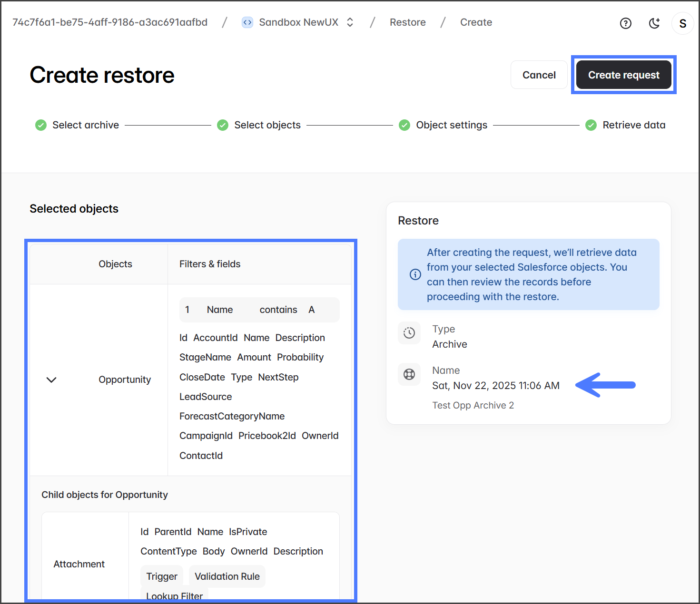Jump to the Object settings step
700x604 pixels.
451,125
